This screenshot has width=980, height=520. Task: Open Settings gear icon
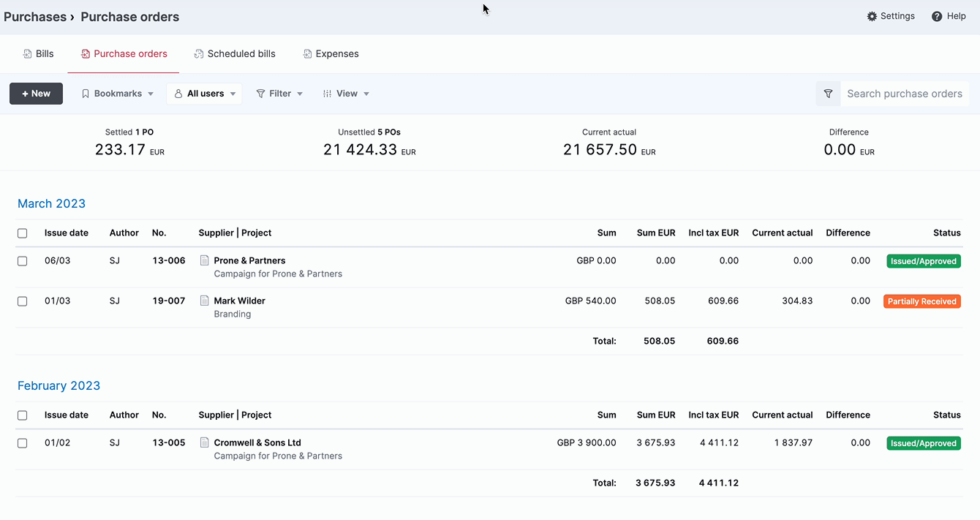(x=872, y=16)
